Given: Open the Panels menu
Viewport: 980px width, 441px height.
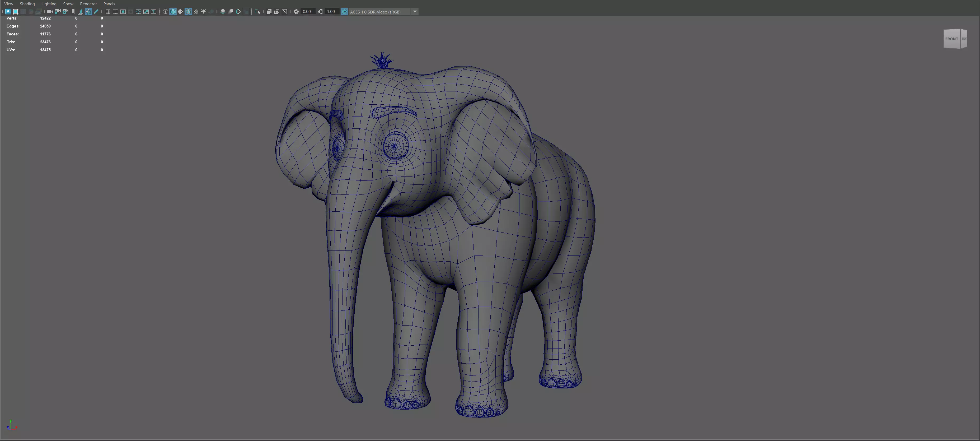Looking at the screenshot, I should click(109, 4).
